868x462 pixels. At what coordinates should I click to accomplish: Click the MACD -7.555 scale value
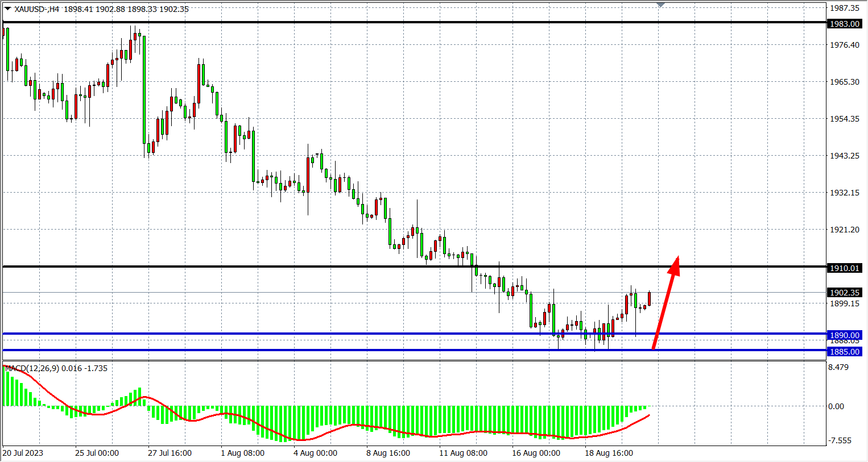pos(840,440)
